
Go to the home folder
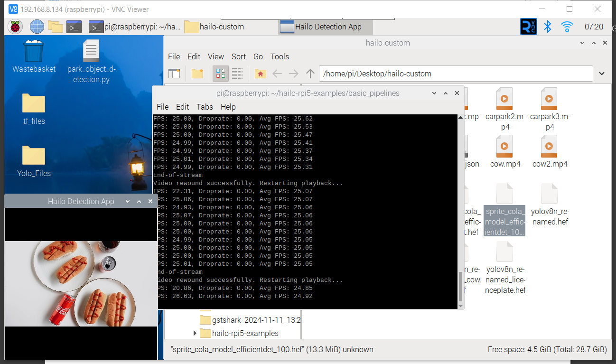click(260, 74)
